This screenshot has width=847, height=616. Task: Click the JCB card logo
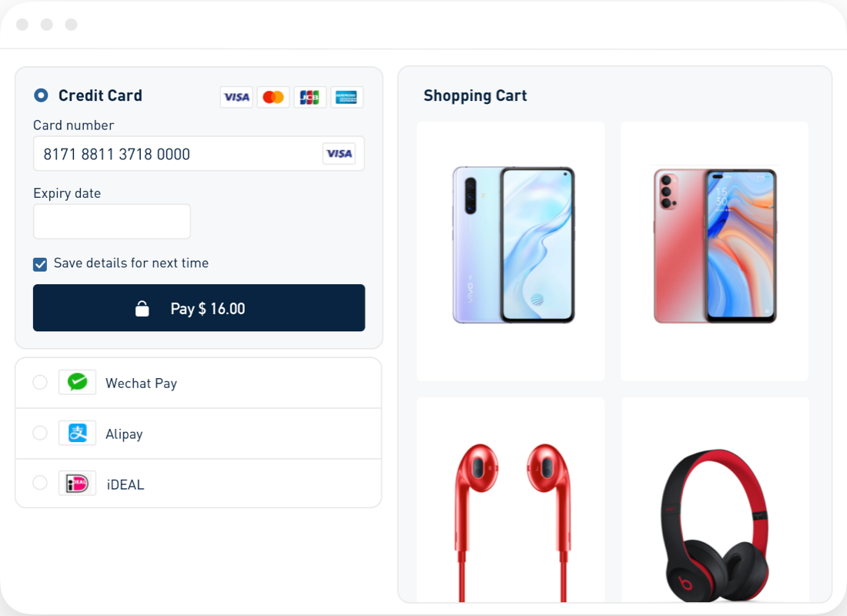click(310, 97)
